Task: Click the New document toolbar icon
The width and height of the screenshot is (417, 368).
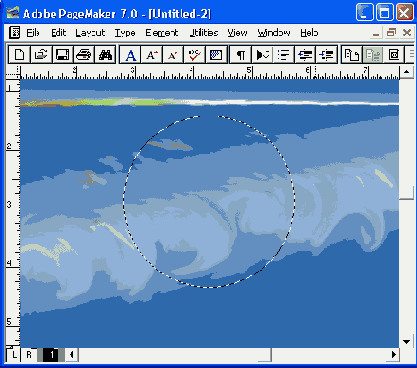Action: [x=19, y=55]
